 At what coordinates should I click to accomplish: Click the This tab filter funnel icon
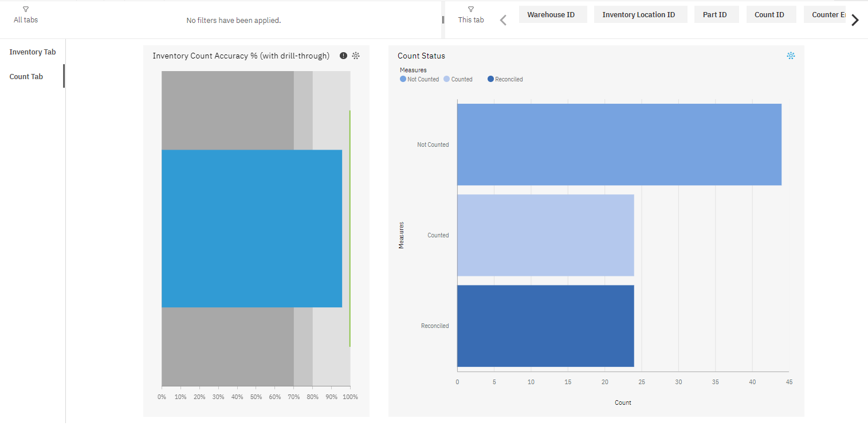coord(470,9)
